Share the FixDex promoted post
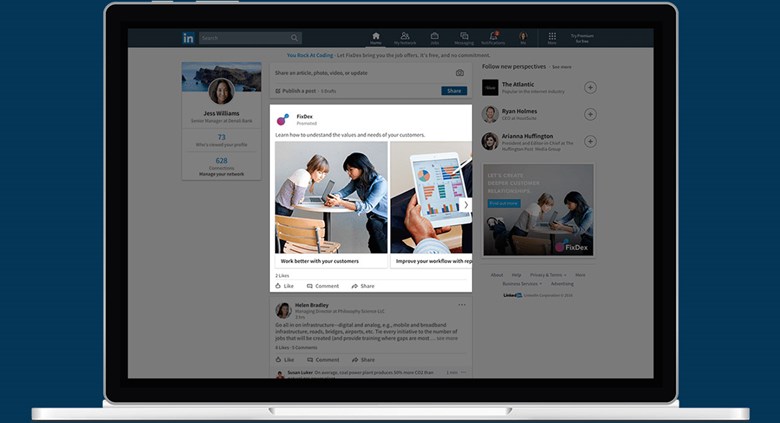The height and width of the screenshot is (423, 780). (363, 286)
